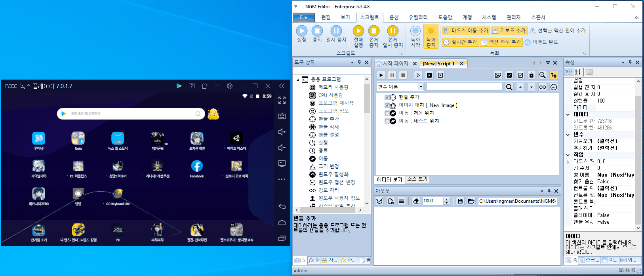Screen dimensions: 644x276
Task: Click the magnifier zoom icon in script toolbar
Action: pyautogui.click(x=543, y=75)
